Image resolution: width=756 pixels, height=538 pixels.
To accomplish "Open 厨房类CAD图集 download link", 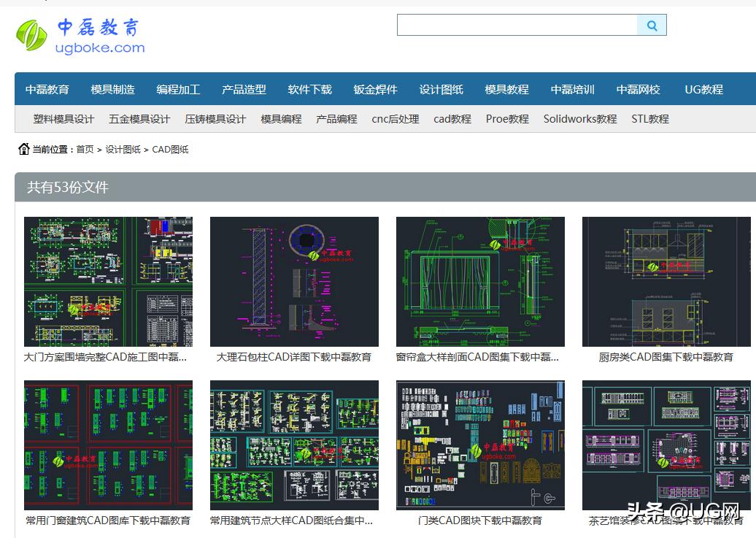I will pos(666,357).
